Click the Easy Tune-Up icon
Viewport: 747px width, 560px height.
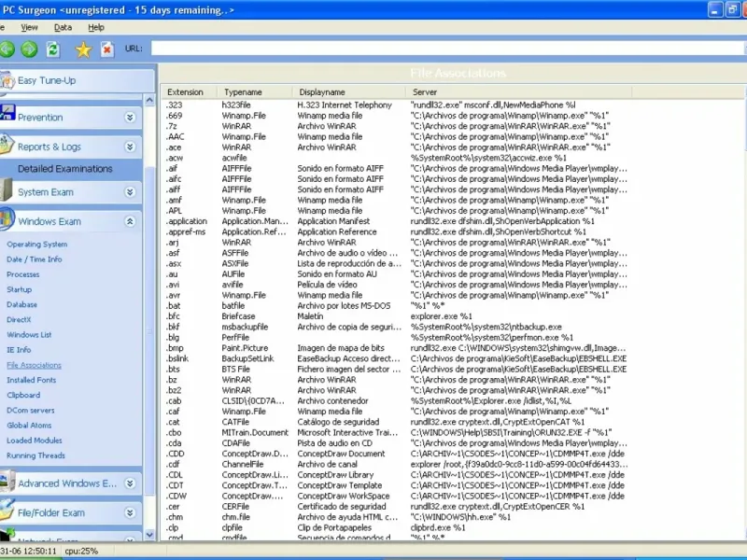coord(7,80)
